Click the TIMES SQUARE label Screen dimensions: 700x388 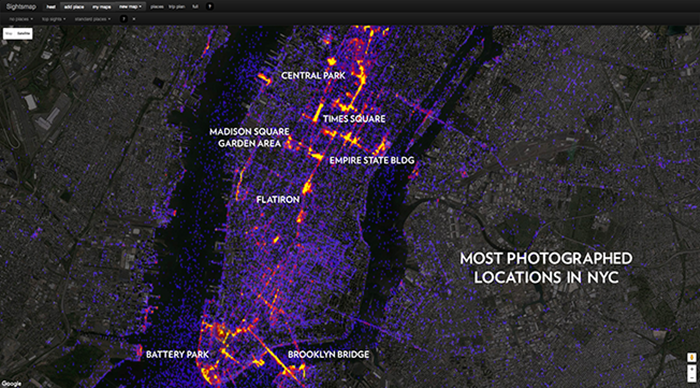tap(354, 119)
